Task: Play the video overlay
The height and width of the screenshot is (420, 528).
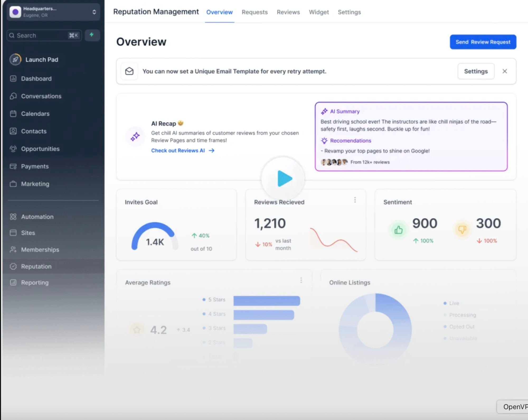Action: pyautogui.click(x=283, y=179)
